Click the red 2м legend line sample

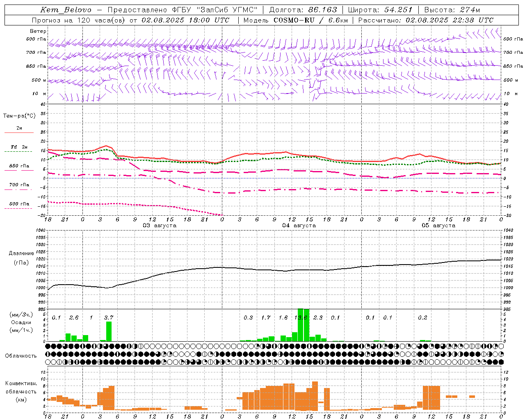point(19,132)
